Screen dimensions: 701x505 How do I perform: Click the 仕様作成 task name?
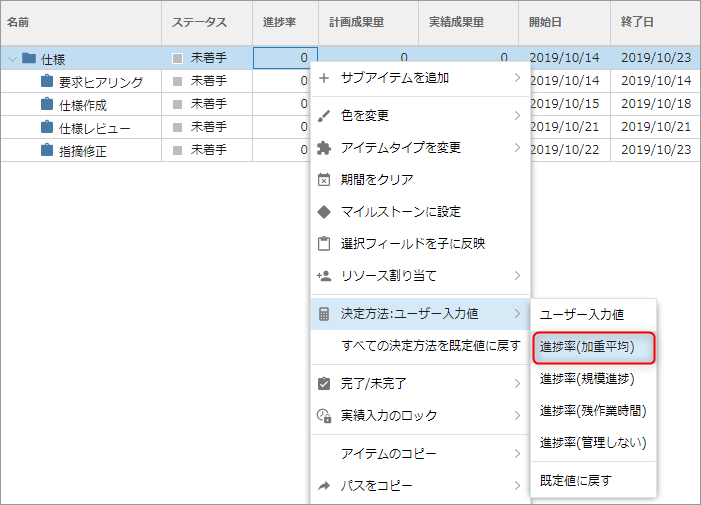click(x=83, y=105)
